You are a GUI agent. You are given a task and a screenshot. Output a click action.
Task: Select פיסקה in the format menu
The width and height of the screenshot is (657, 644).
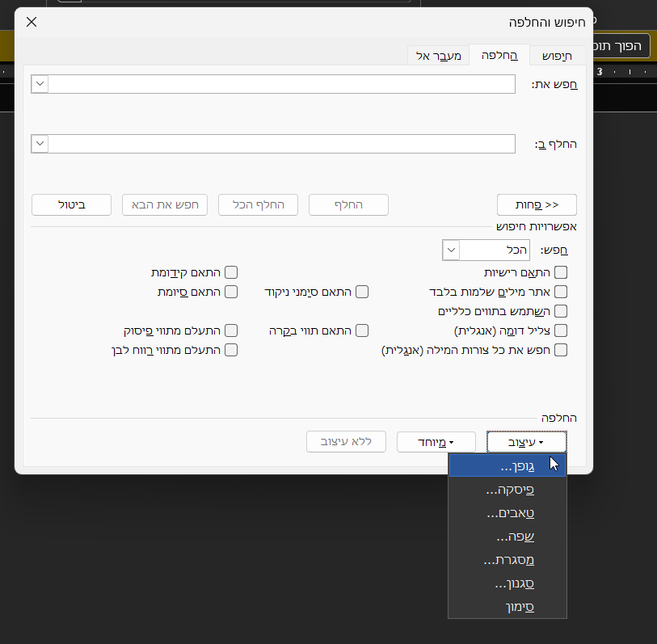click(x=507, y=490)
